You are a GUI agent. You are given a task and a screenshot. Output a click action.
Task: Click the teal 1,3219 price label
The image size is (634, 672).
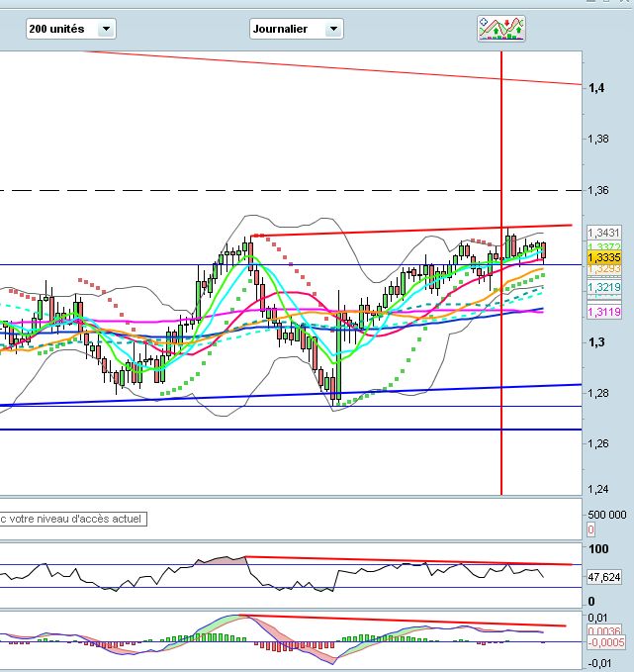604,287
